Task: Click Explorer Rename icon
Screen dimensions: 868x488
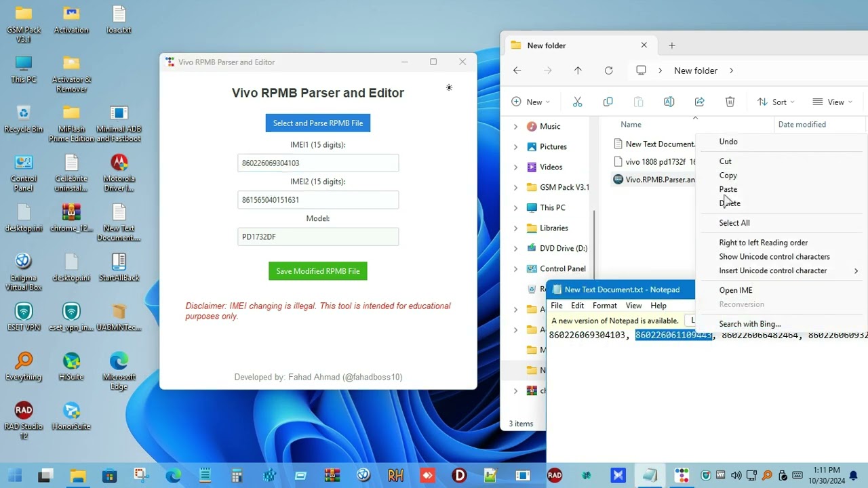Action: point(669,102)
